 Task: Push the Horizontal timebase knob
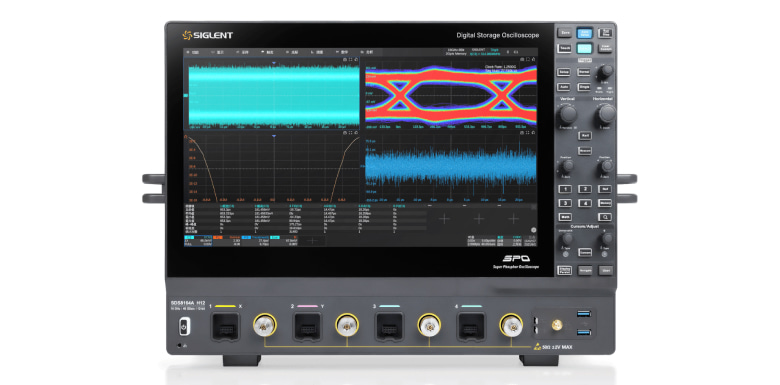click(x=606, y=114)
